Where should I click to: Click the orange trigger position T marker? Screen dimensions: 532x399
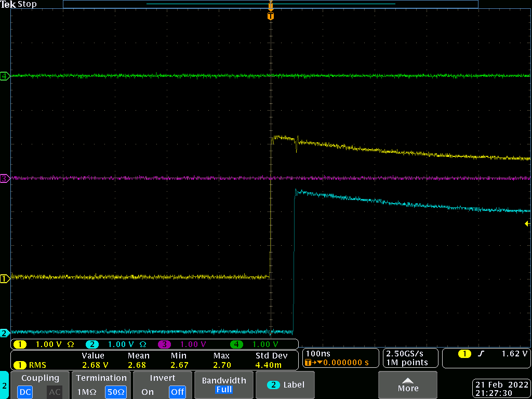pyautogui.click(x=270, y=16)
